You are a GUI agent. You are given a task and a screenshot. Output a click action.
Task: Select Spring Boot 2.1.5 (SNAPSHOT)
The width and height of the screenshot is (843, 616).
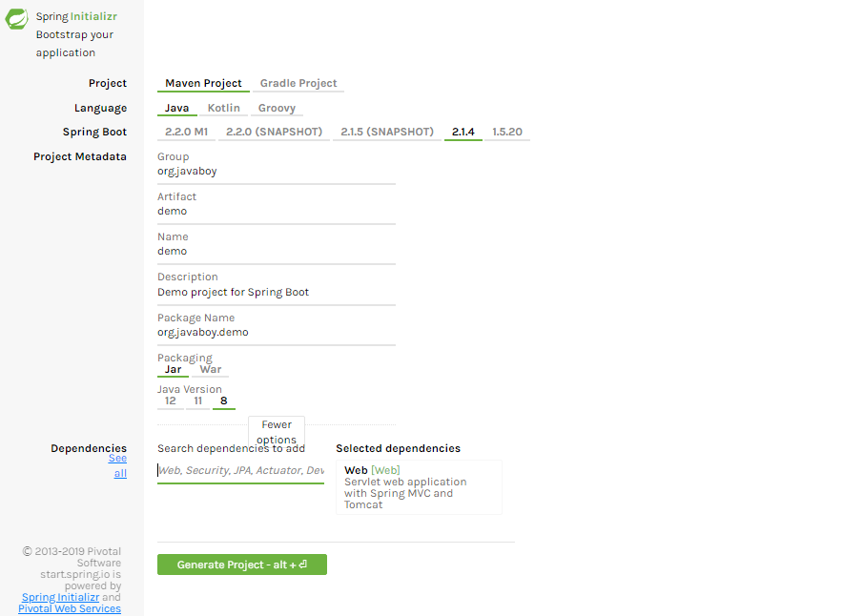387,132
